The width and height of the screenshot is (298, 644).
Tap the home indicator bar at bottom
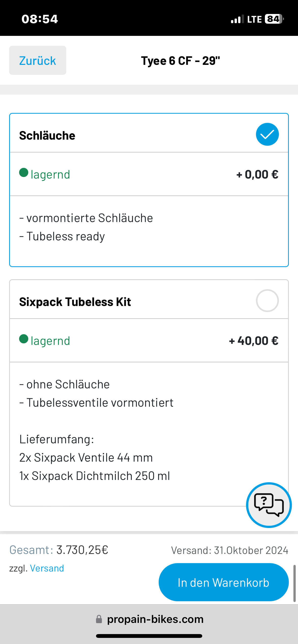point(149,636)
